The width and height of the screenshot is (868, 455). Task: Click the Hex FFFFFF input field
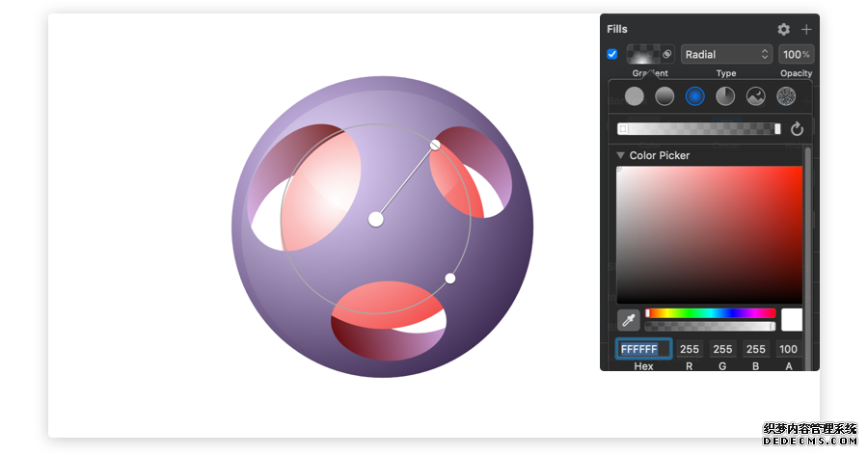click(x=644, y=349)
